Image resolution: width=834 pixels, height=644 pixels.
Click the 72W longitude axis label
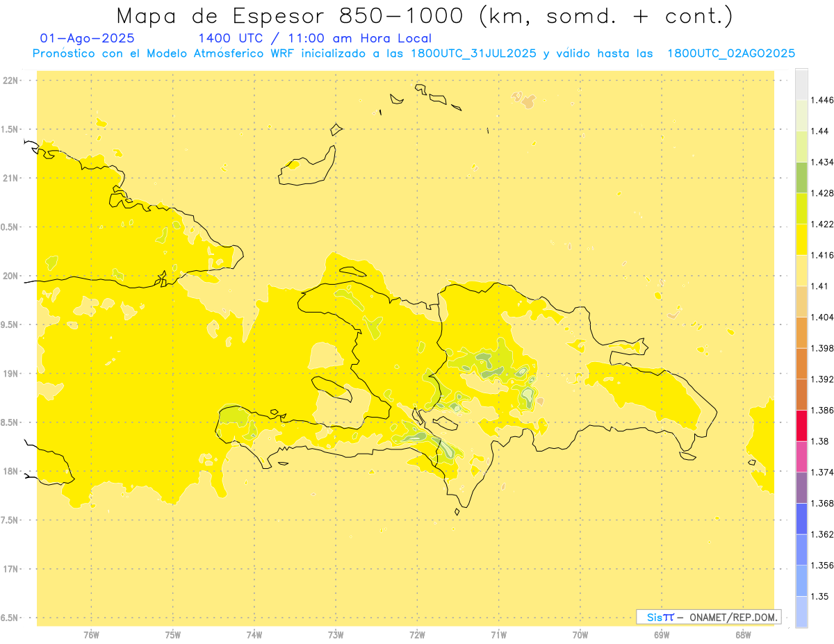coord(417,634)
